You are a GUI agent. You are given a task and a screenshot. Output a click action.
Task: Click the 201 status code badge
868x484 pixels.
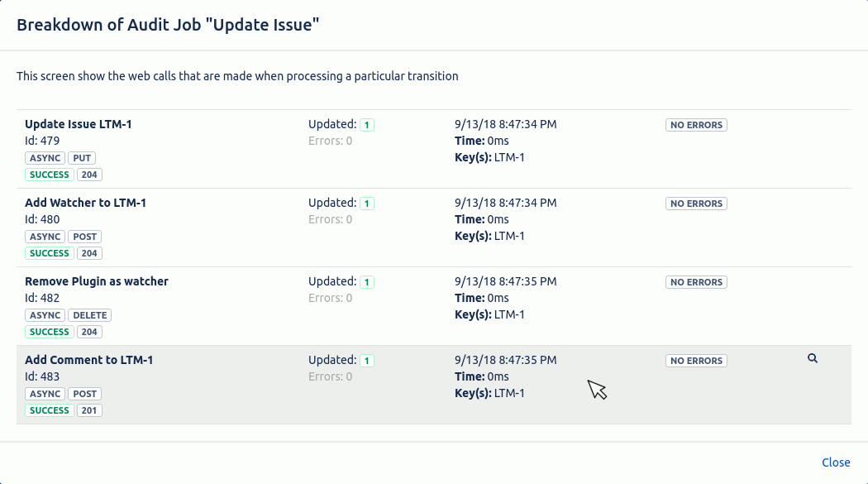tap(89, 410)
